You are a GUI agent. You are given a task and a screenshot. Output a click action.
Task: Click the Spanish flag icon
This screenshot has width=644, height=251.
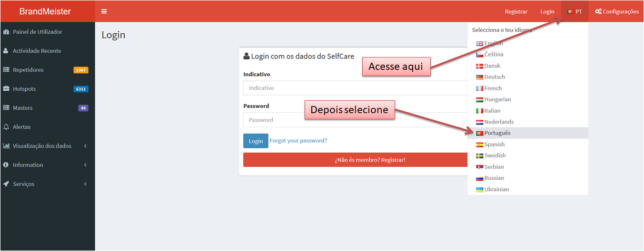click(480, 145)
